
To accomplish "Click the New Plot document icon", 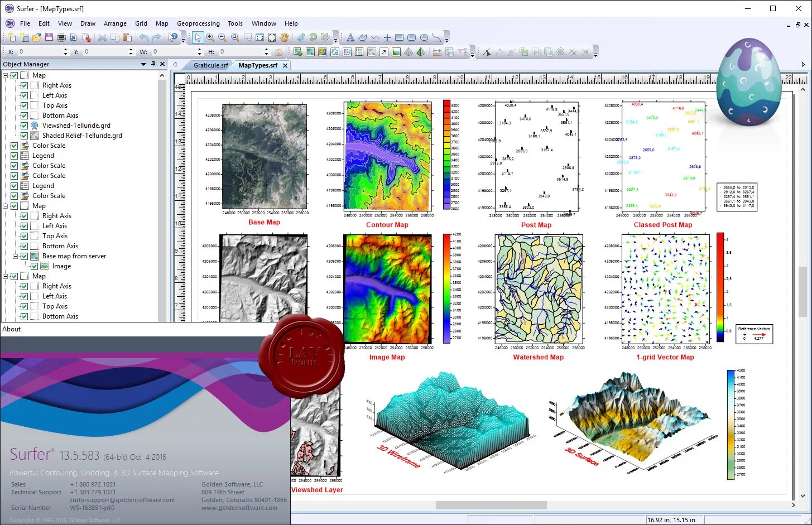I will pos(12,37).
